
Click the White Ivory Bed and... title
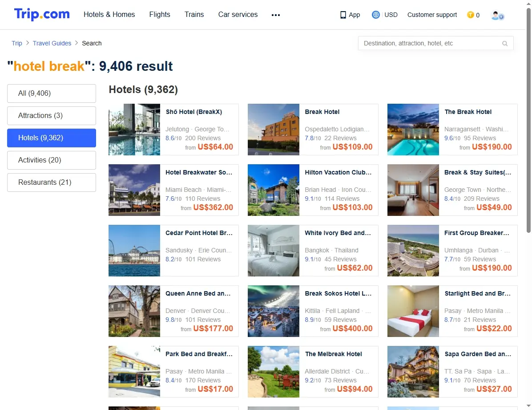[x=338, y=233]
